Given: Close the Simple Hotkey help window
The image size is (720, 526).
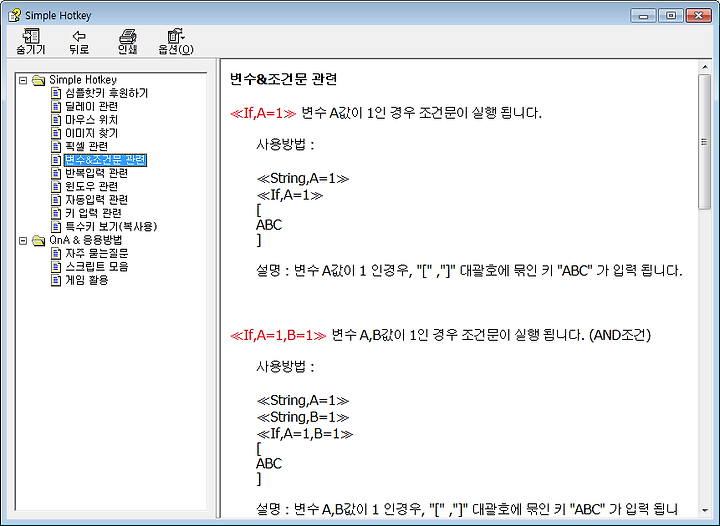Looking at the screenshot, I should click(698, 16).
